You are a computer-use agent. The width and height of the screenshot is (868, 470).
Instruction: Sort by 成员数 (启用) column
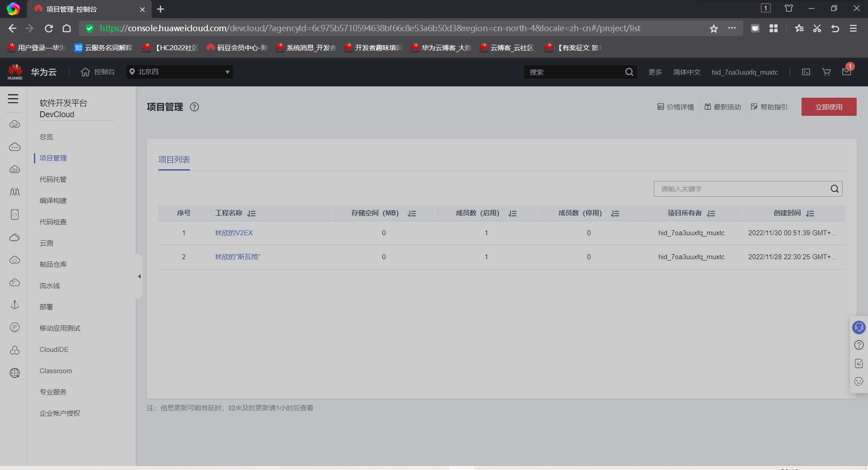click(x=513, y=213)
